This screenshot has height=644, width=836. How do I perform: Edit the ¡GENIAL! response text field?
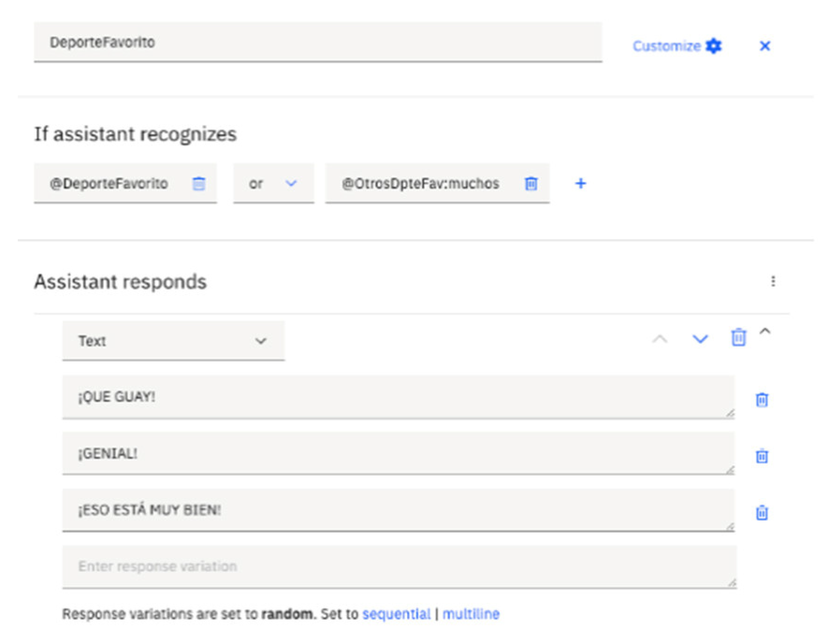click(x=398, y=453)
